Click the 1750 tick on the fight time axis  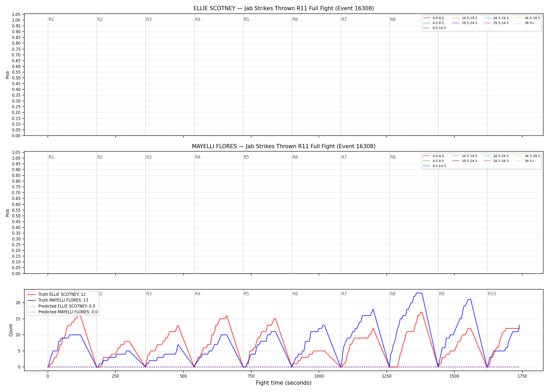coord(522,376)
